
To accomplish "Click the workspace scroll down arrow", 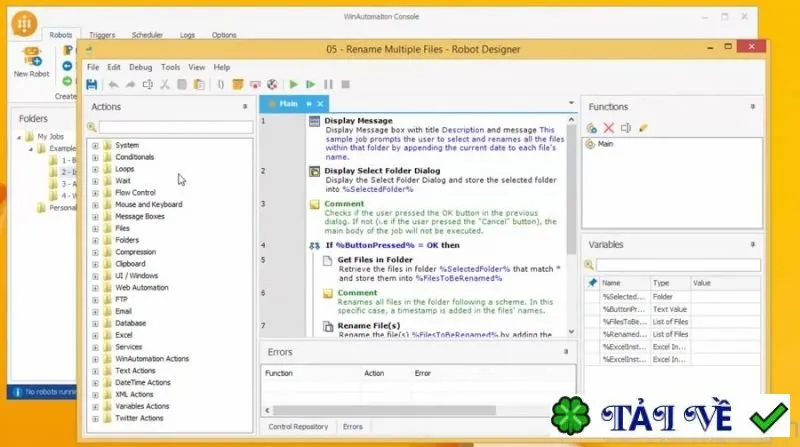I will coord(571,332).
